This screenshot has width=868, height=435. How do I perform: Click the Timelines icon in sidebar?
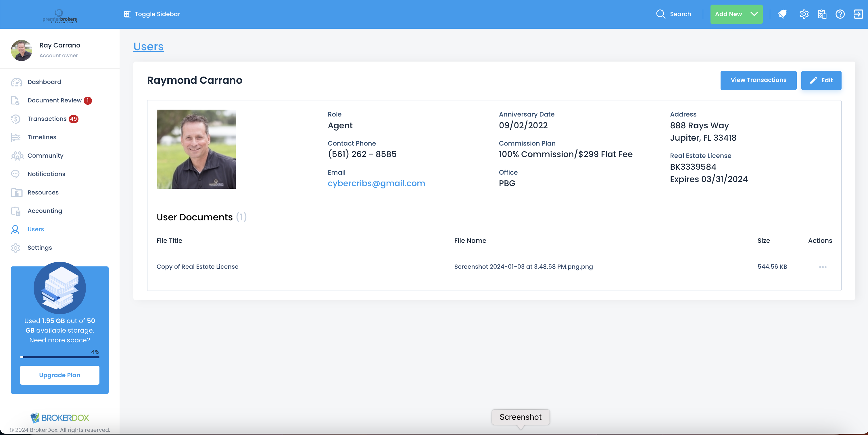click(16, 137)
